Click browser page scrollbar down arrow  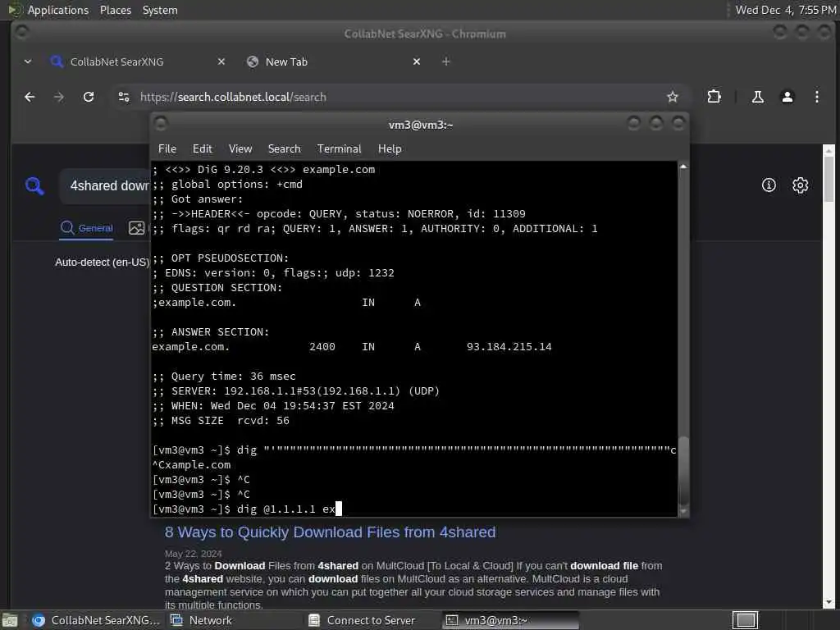point(829,603)
